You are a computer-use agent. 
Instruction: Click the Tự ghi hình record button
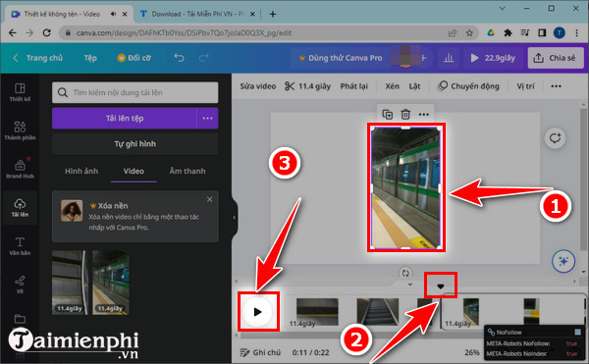point(135,143)
